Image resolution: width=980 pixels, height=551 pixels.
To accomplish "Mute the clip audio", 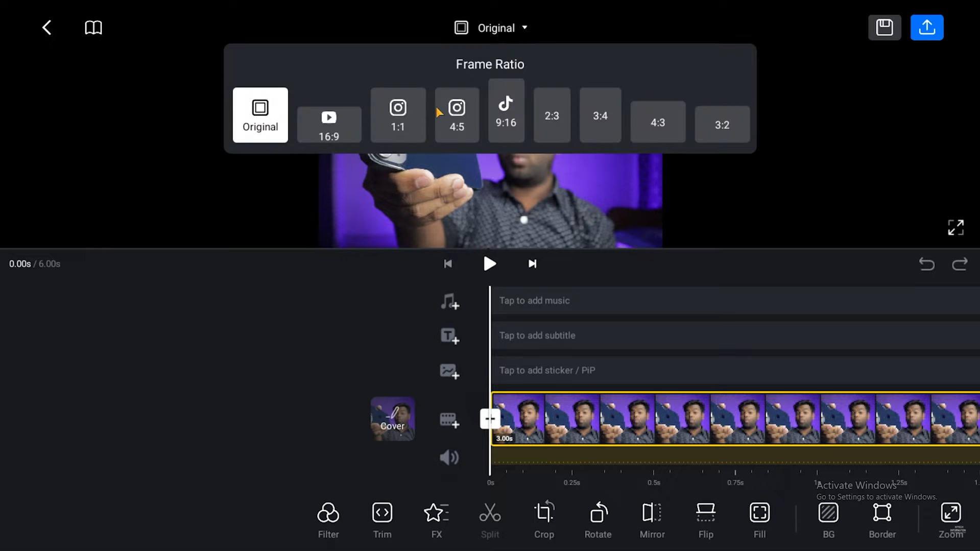I will [448, 457].
